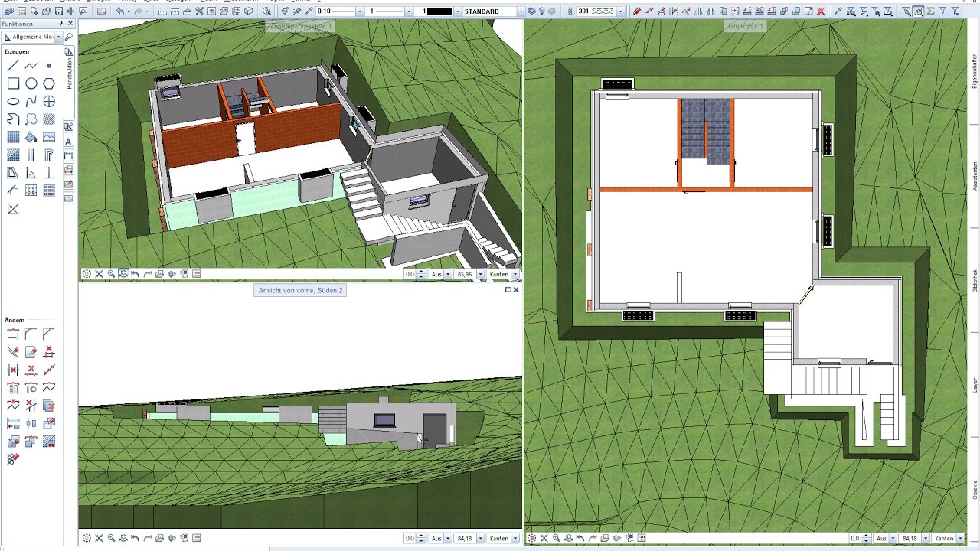980x551 pixels.
Task: Select the Spline curve tool
Action: [31, 101]
